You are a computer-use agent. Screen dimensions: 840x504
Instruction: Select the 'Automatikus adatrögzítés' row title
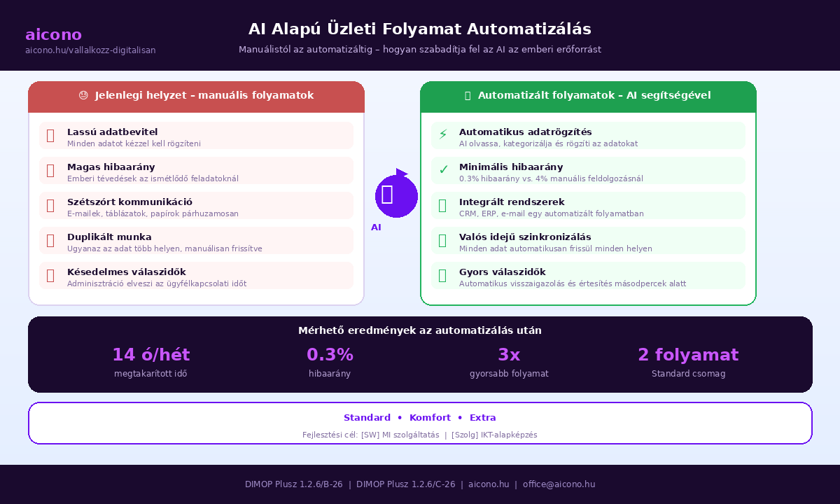click(x=526, y=132)
